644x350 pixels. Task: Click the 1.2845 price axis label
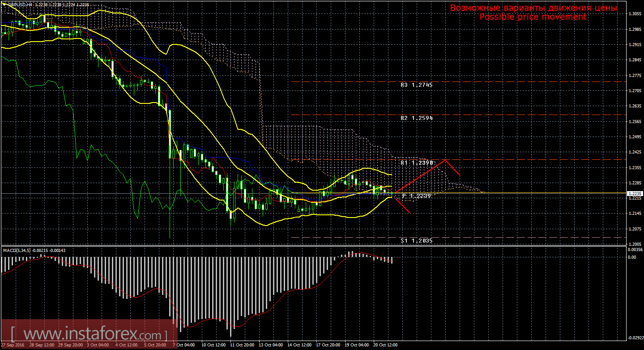pyautogui.click(x=634, y=60)
